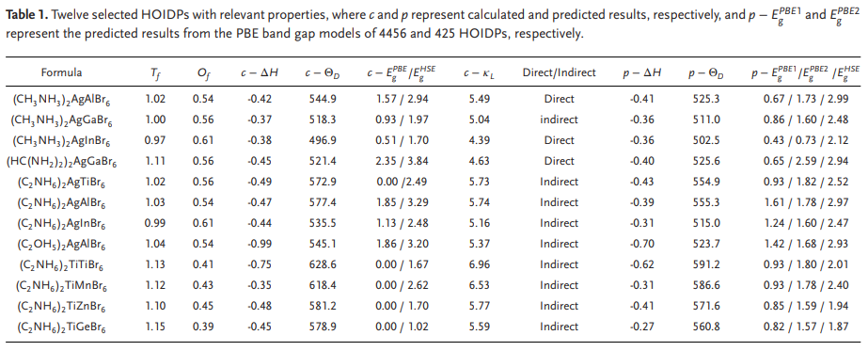Click the Direct/Indirect column header

[560, 72]
